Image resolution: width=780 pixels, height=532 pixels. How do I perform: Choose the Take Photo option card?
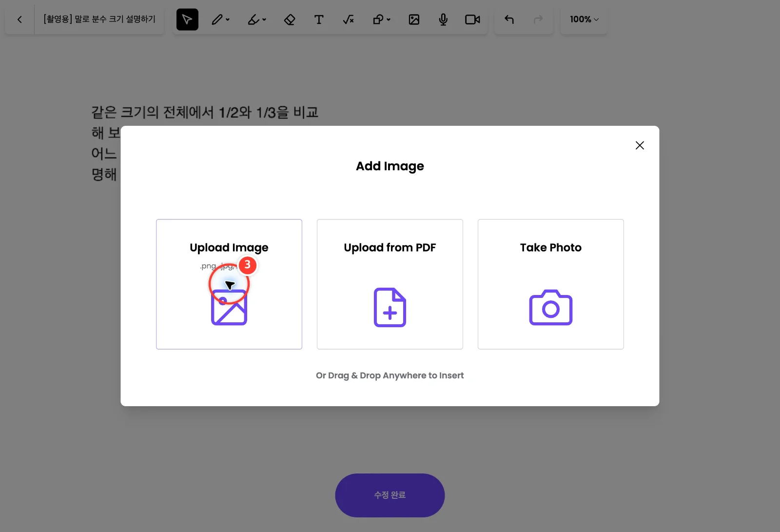[x=551, y=284]
